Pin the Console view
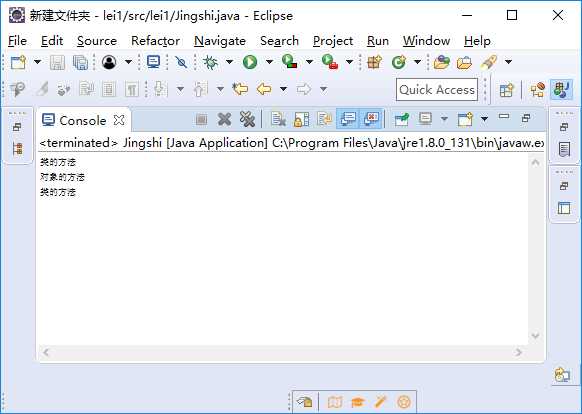 coord(402,119)
